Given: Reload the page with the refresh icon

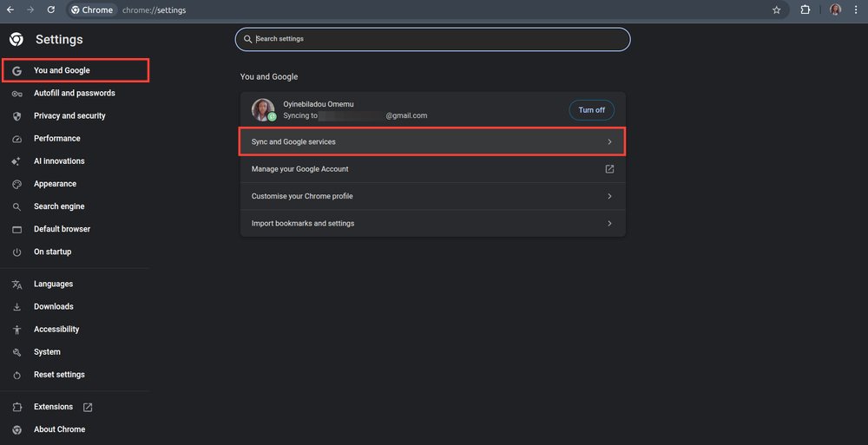Looking at the screenshot, I should [x=51, y=10].
